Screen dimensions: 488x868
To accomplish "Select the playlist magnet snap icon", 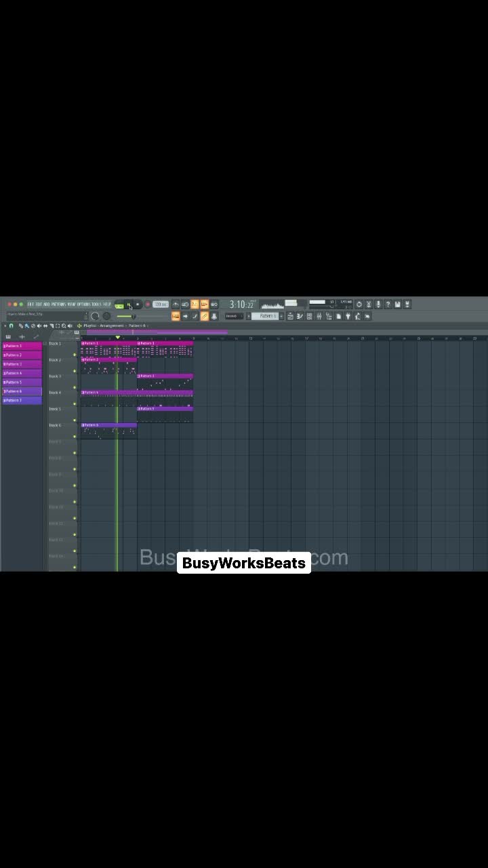I will (12, 325).
